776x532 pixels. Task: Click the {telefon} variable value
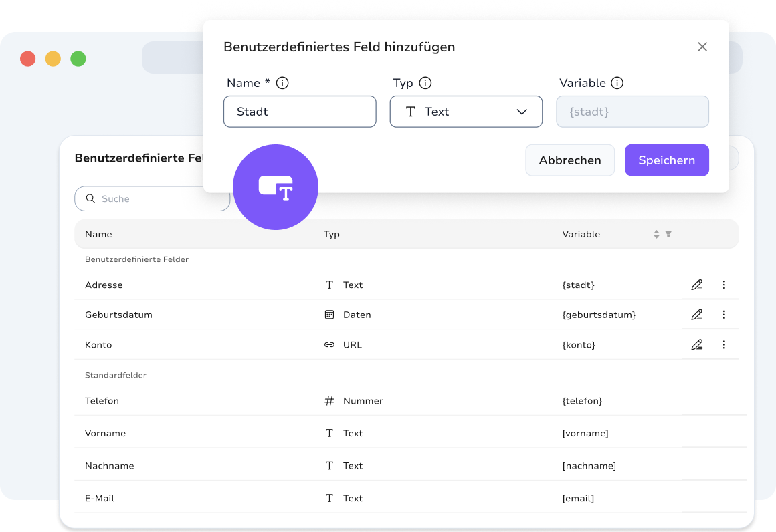pos(582,400)
